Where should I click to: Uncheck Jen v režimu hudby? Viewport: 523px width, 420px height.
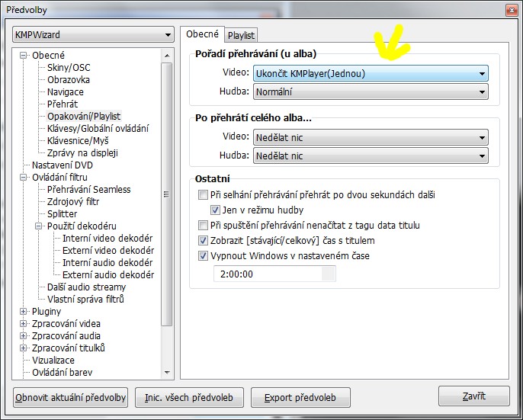[x=215, y=210]
